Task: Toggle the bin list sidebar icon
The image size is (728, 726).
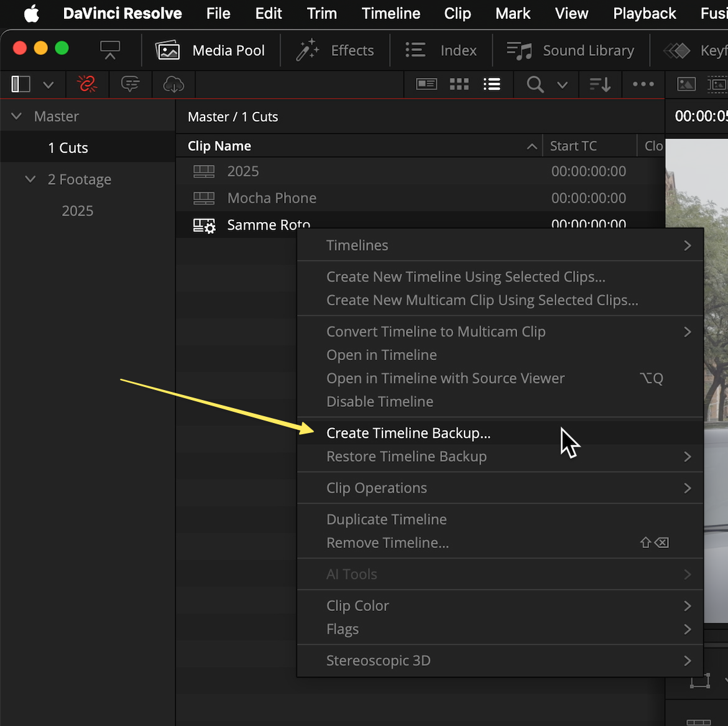Action: pyautogui.click(x=21, y=84)
